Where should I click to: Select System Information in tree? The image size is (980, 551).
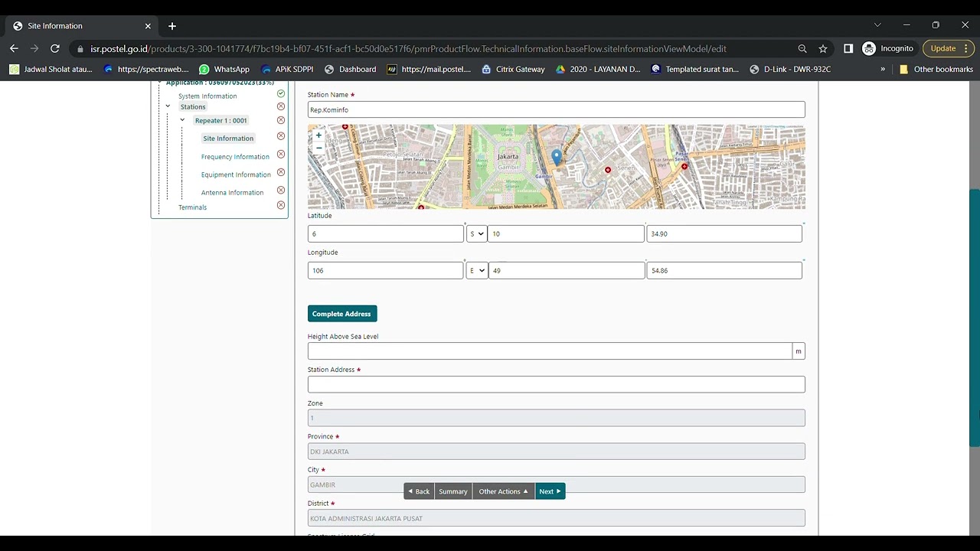[207, 96]
